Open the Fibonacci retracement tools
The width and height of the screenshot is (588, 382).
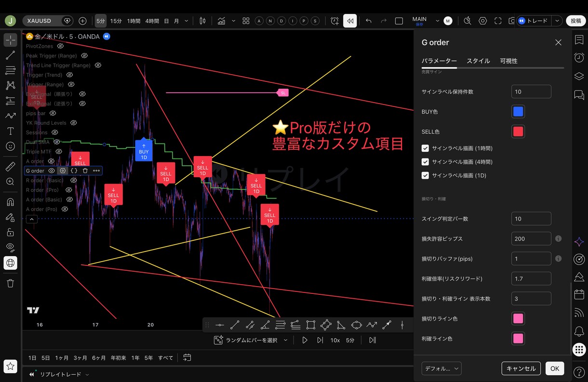coord(10,70)
